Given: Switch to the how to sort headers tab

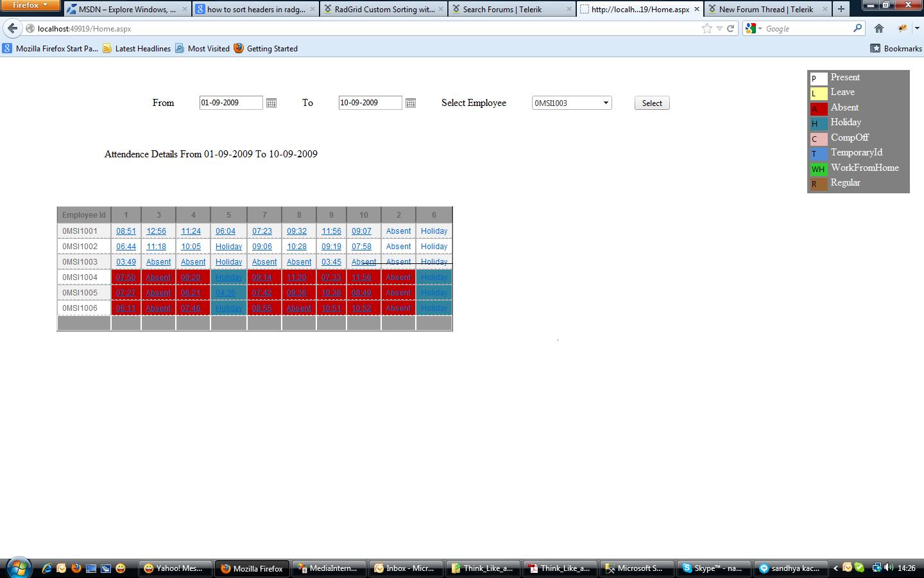Looking at the screenshot, I should [256, 9].
